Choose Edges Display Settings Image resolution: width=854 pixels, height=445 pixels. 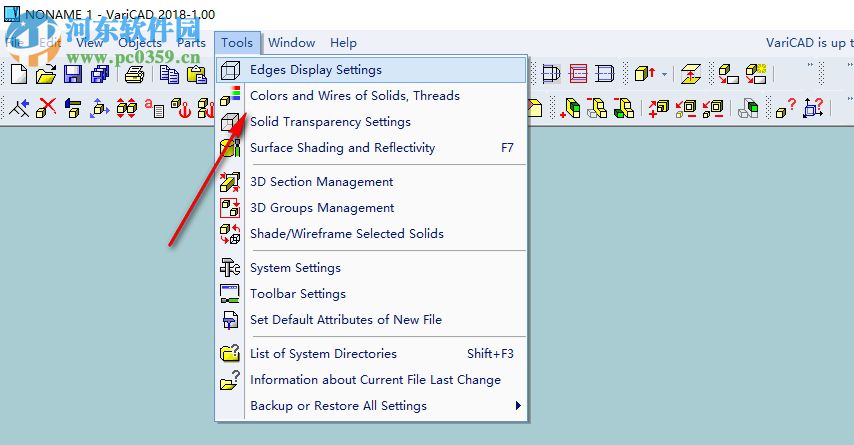pyautogui.click(x=371, y=70)
